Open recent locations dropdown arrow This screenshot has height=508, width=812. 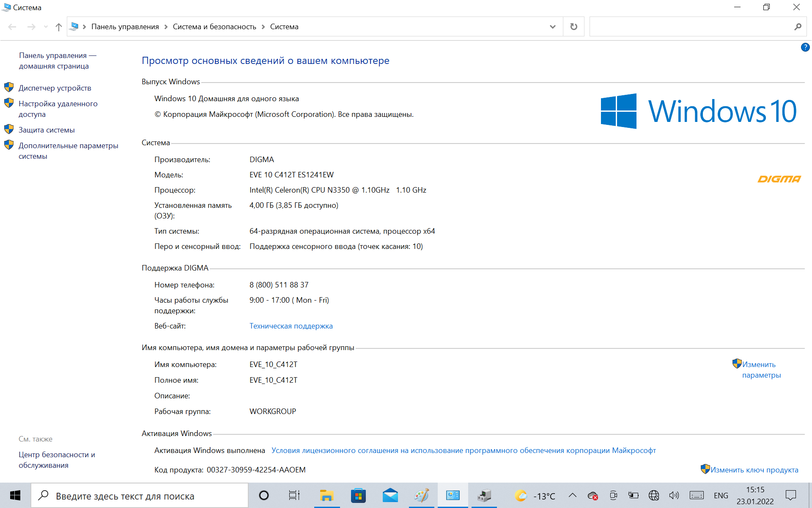[46, 27]
